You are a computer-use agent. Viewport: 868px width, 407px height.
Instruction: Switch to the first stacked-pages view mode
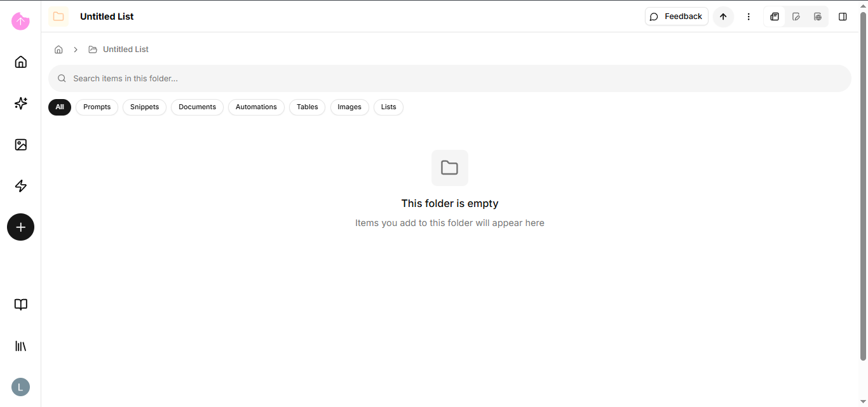pos(775,17)
